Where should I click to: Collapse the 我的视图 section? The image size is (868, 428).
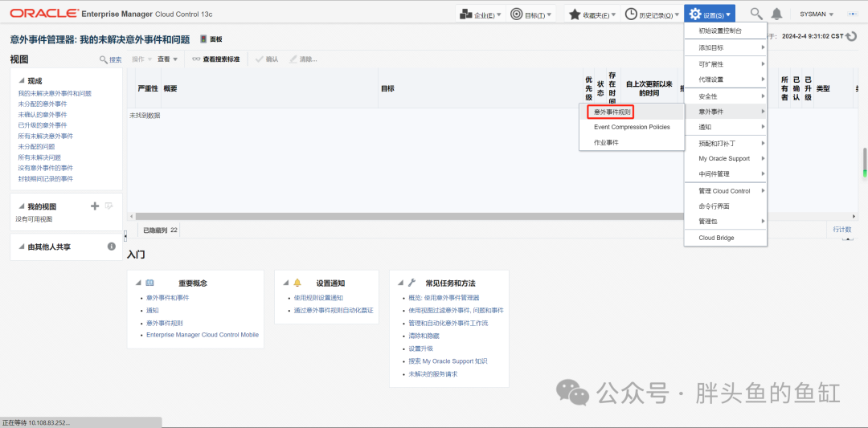click(22, 207)
